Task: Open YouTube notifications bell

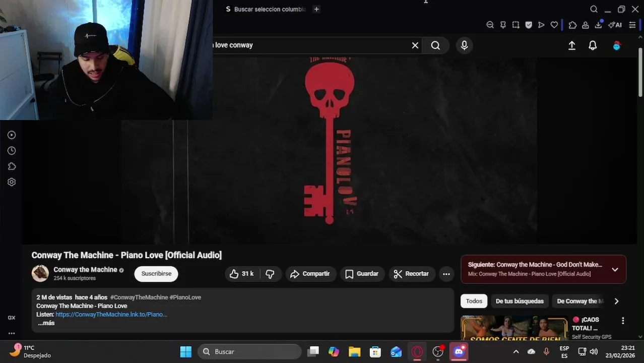Action: 593,45
